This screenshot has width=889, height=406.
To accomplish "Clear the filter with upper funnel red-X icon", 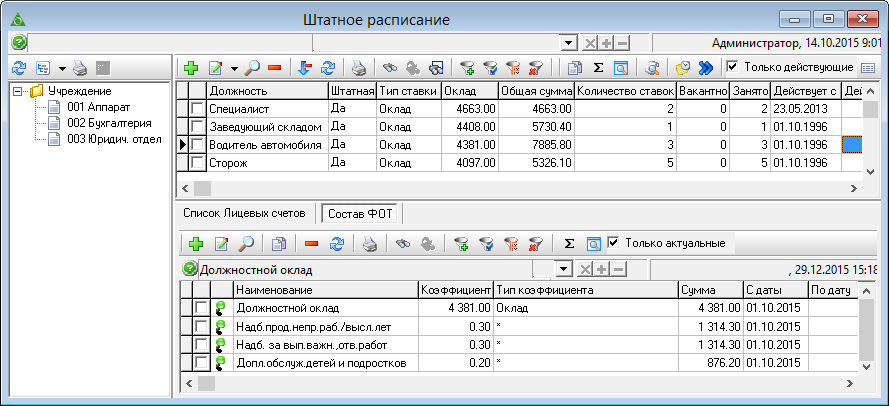I will [535, 68].
